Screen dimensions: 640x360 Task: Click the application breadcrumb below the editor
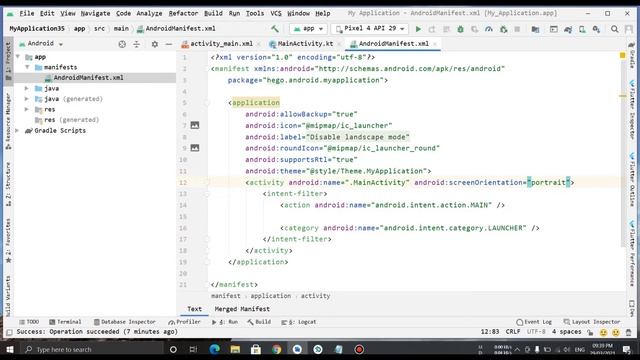pos(271,296)
